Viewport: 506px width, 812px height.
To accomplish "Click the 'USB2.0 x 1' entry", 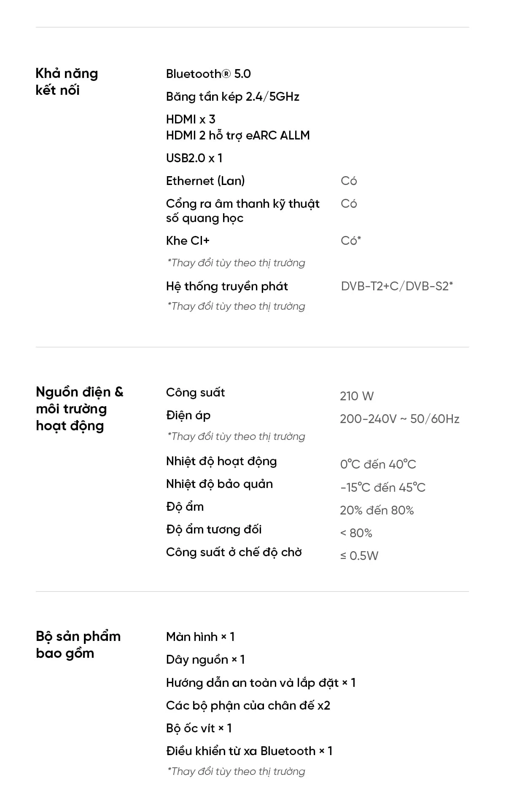I will tap(194, 158).
